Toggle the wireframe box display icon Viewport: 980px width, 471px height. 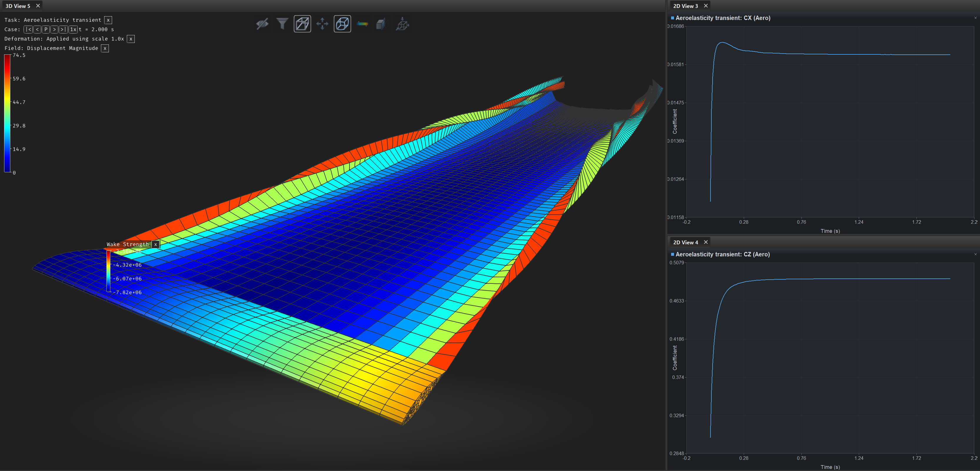tap(302, 24)
